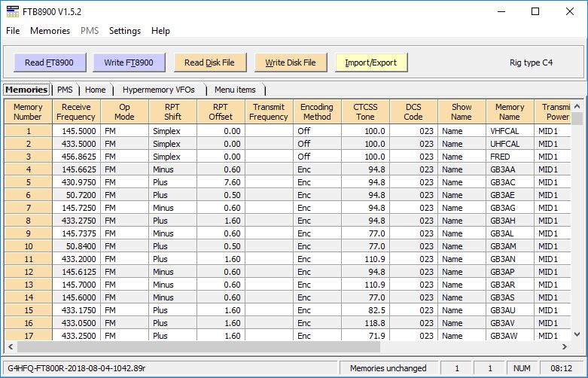The height and width of the screenshot is (378, 588).
Task: Click the FTB8900 app icon in title bar
Action: pos(13,11)
